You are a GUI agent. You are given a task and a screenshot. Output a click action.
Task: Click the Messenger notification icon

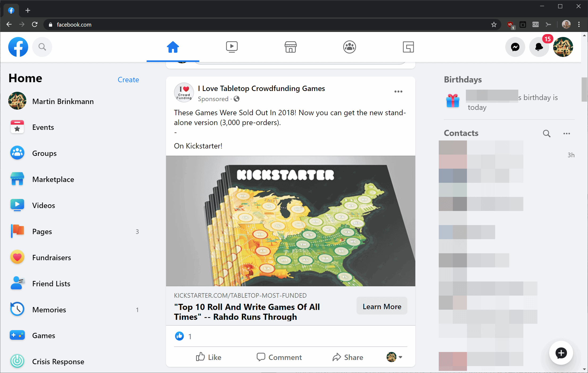514,47
